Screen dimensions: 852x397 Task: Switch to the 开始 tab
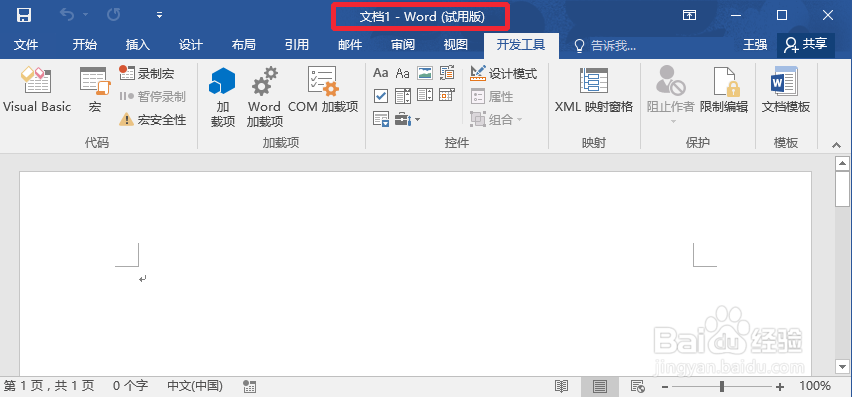click(x=85, y=45)
